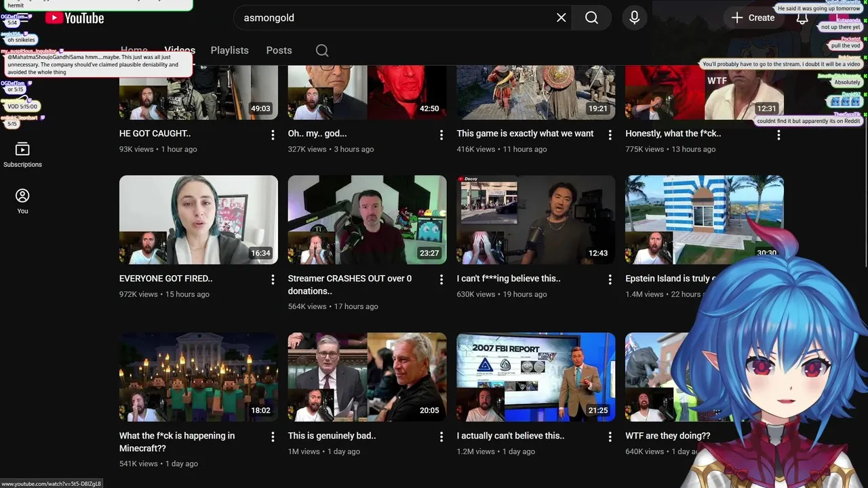Play the 2007 FBI REPORT thumbnail
868x488 pixels.
(536, 377)
